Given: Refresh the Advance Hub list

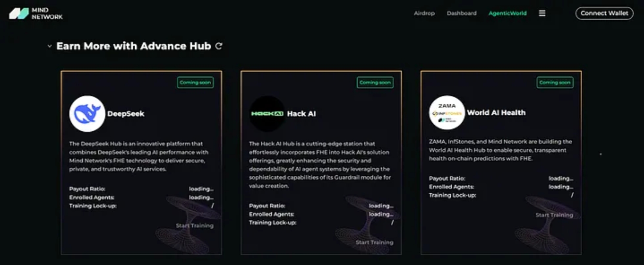Looking at the screenshot, I should (219, 46).
